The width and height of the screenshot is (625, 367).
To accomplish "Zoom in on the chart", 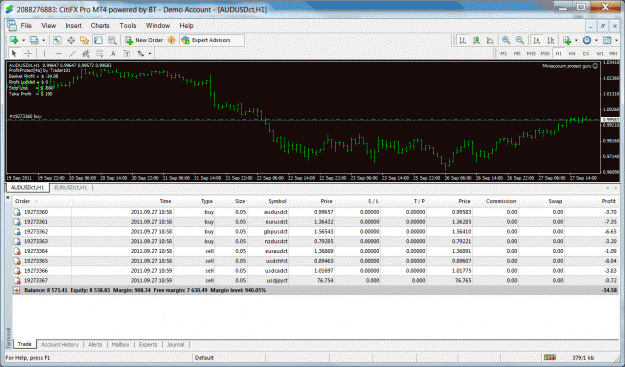I will tap(506, 40).
